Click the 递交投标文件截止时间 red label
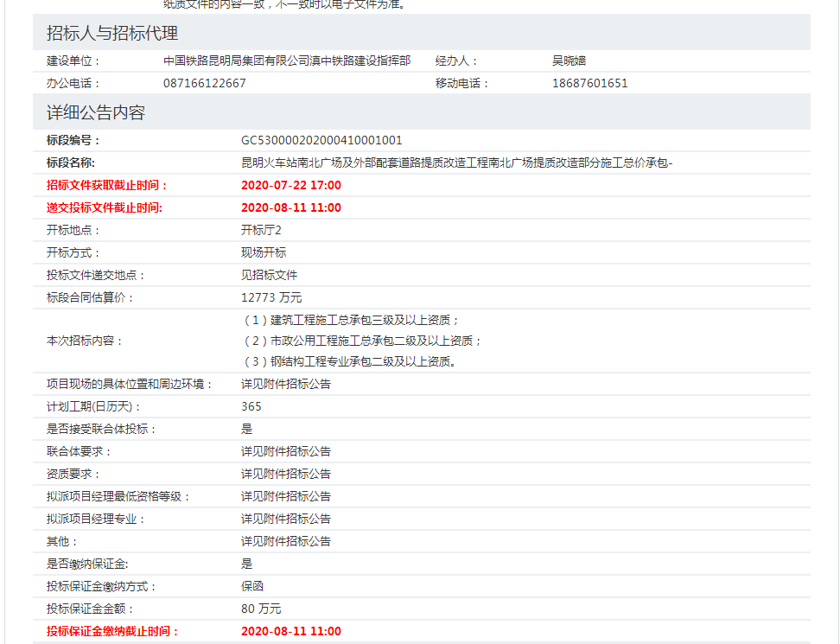840x644 pixels. (105, 207)
